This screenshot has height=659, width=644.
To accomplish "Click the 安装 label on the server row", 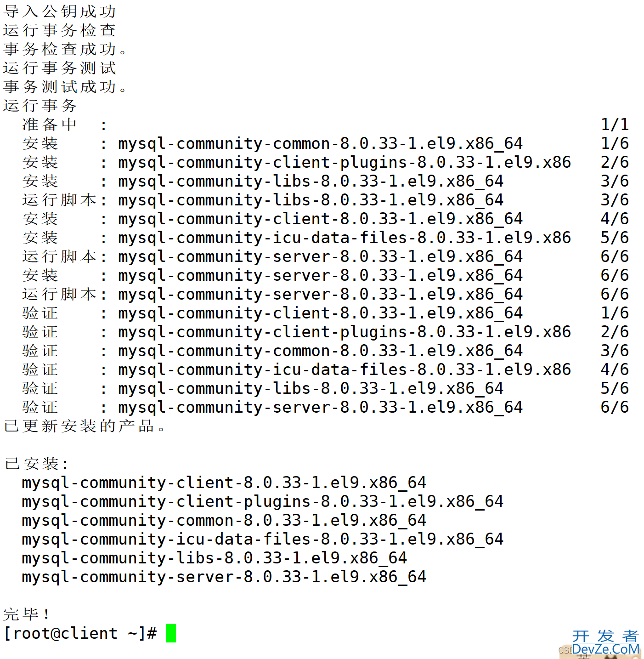I will (x=40, y=275).
